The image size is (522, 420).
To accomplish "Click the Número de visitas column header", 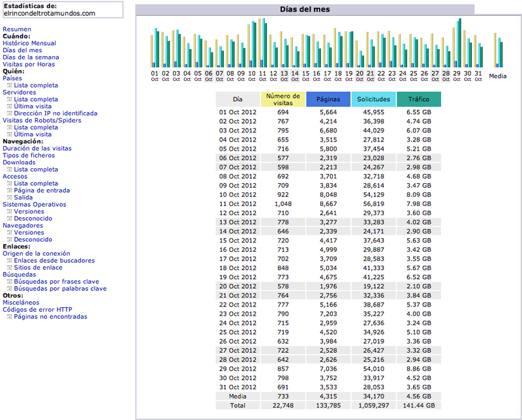I will (x=283, y=99).
